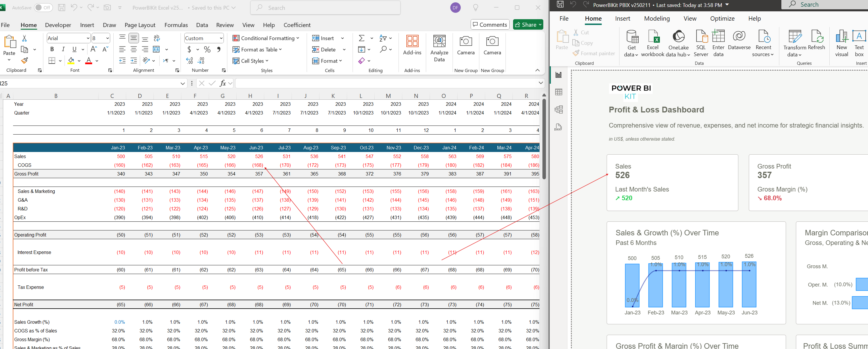Switch to Power BI Table view icon

tap(558, 92)
